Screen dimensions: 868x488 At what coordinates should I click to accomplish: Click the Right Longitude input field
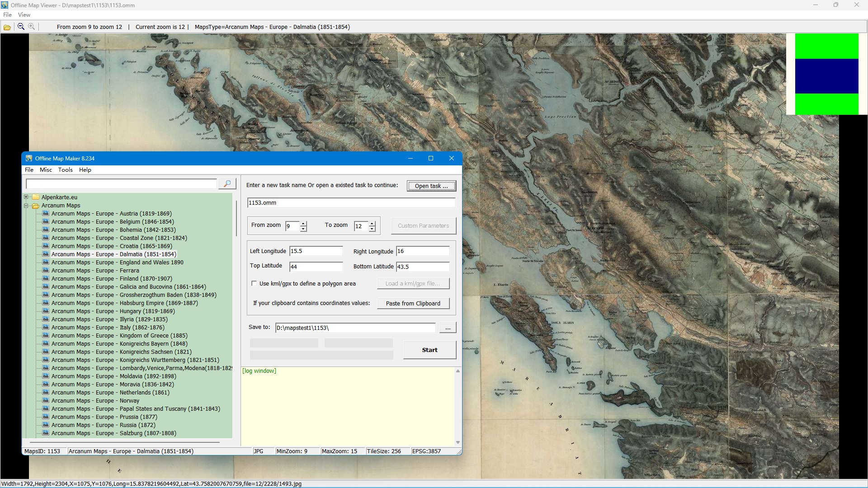[x=423, y=251]
